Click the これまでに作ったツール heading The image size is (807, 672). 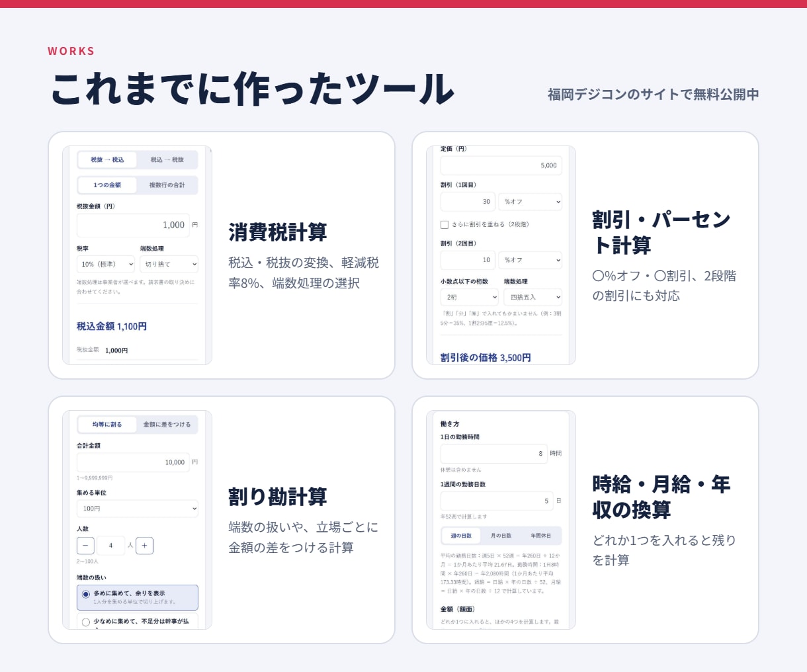[x=253, y=89]
